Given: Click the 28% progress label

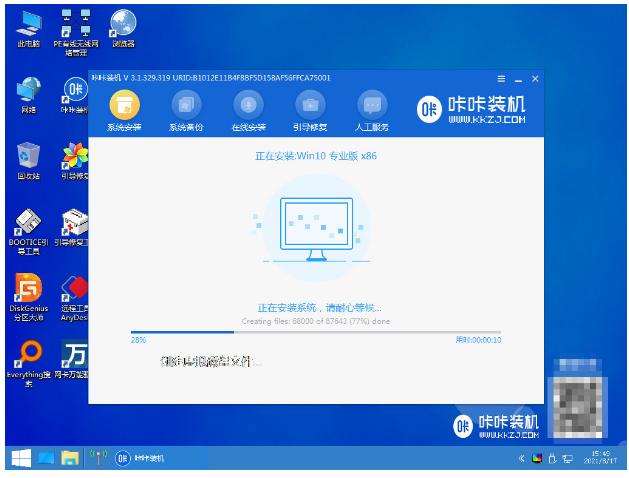Looking at the screenshot, I should point(138,340).
